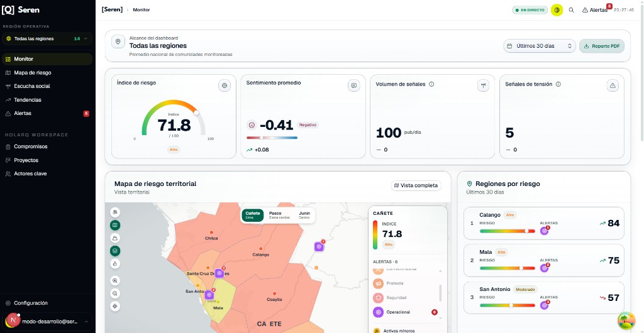Zoom in on the risk map
Image resolution: width=644 pixels, height=333 pixels.
tap(115, 280)
